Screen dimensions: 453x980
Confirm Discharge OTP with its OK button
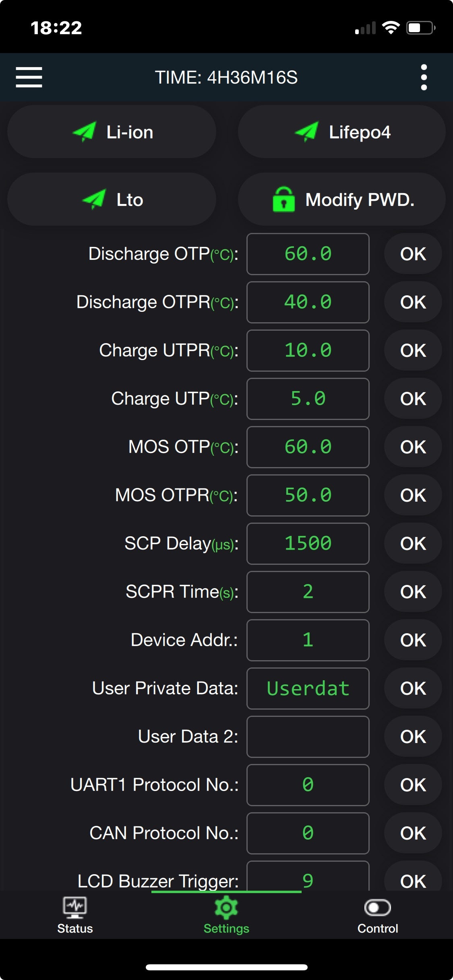coord(413,254)
